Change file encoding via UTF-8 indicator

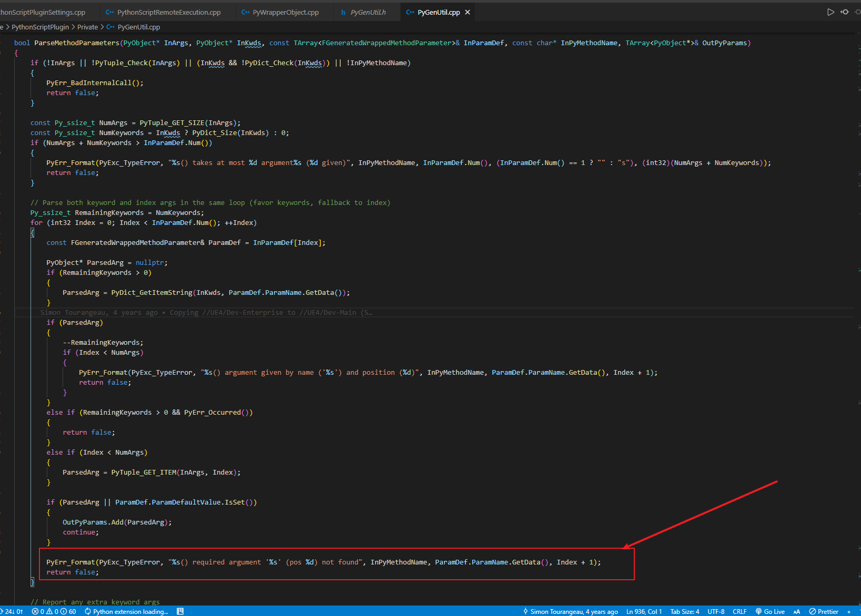pos(716,611)
